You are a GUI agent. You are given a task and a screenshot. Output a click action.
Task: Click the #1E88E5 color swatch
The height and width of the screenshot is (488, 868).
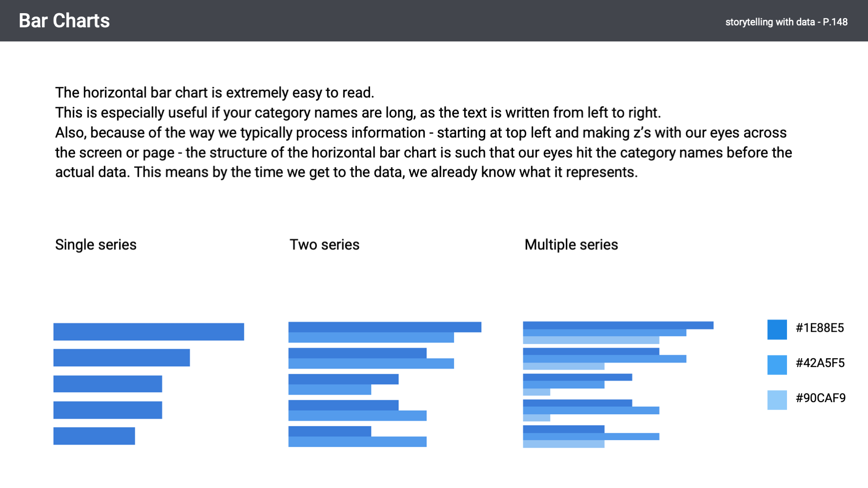pos(777,329)
